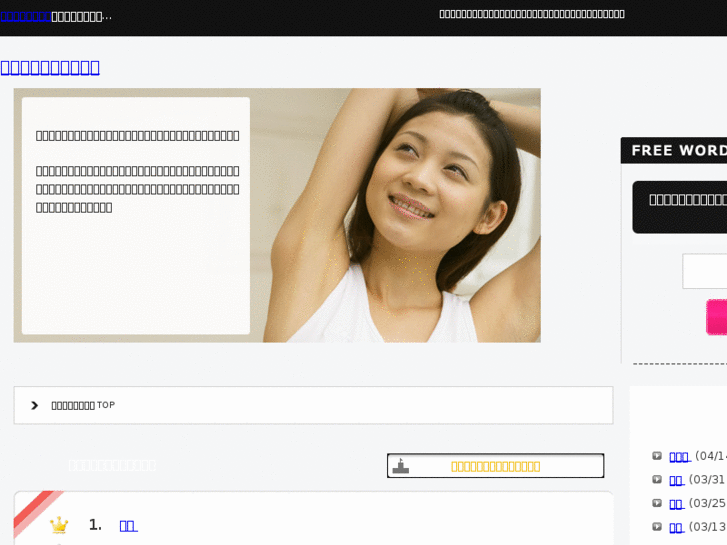Click the hero photo of the smiling woman

coord(277,215)
